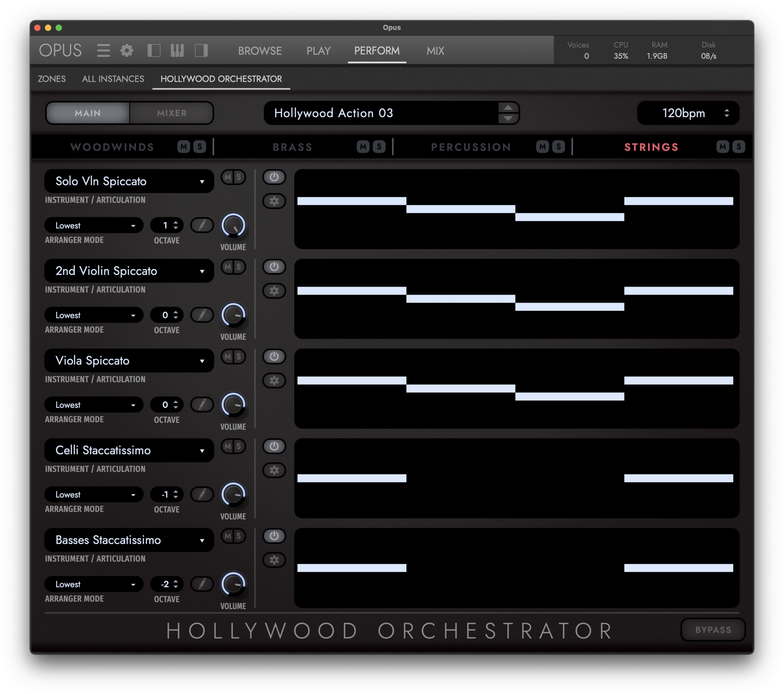Open arranger mode dropdown for Solo Vln Spiccato
784x694 pixels.
pos(94,225)
